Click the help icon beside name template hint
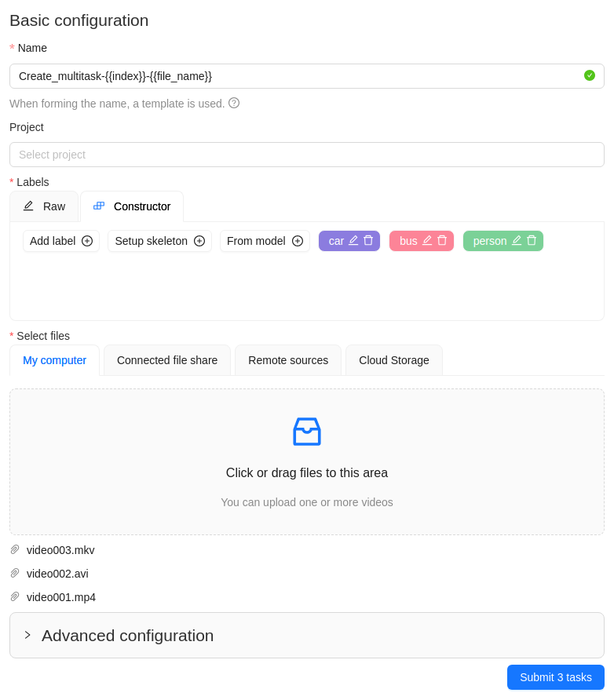Screen dimensions: 614x700 (x=234, y=103)
